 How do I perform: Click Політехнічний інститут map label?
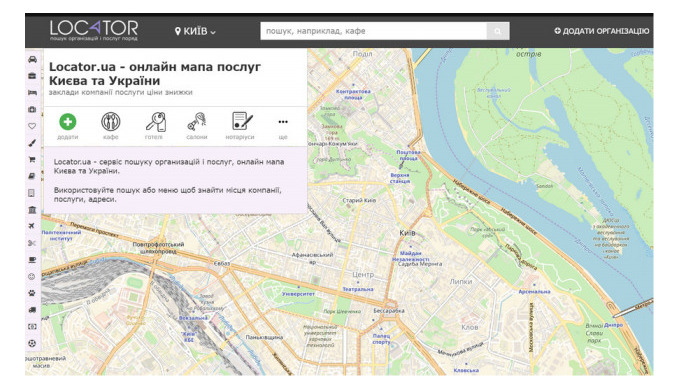(61, 236)
